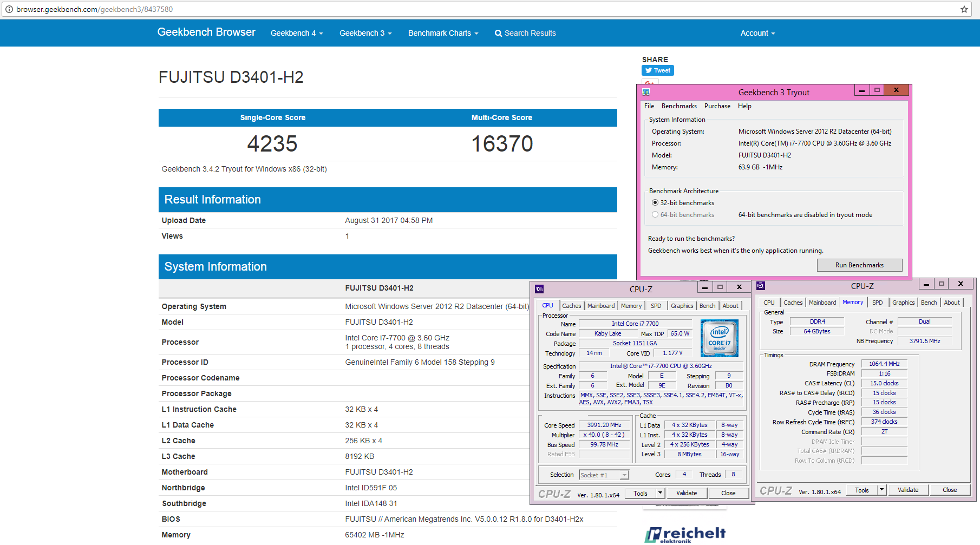Click the Upload Date value August 31 2017
Screen dimensions: 980x545
389,220
